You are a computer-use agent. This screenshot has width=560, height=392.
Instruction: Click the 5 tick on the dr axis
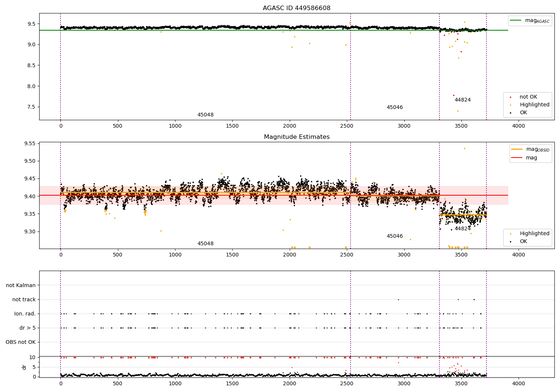tap(34, 367)
